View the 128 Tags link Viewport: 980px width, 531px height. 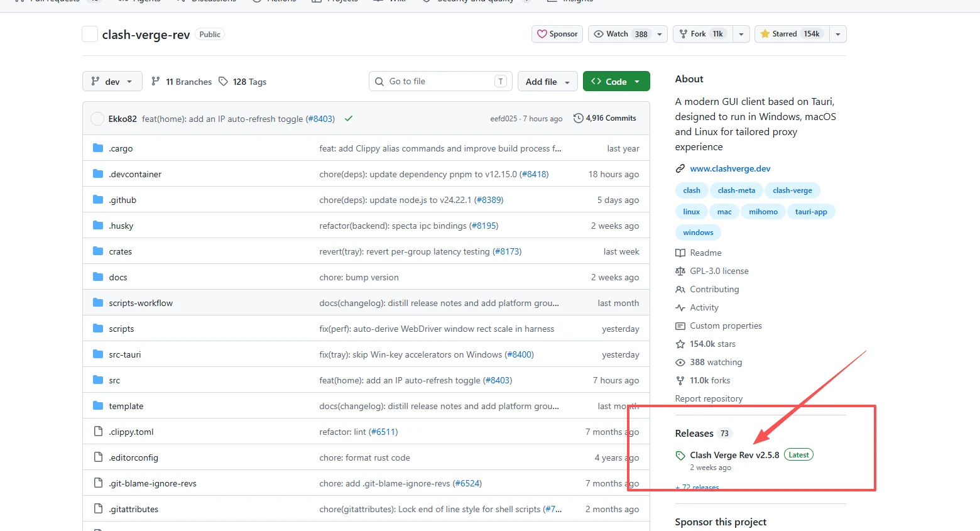tap(242, 82)
